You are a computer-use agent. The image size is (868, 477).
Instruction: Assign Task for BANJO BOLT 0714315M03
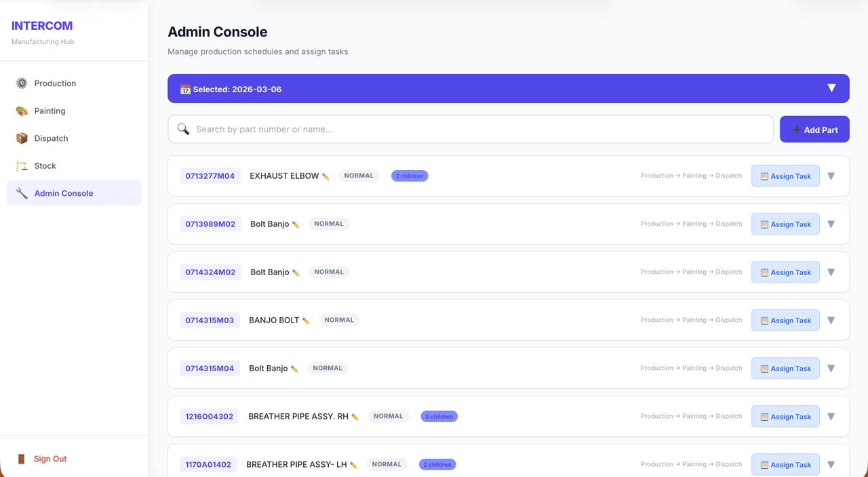[785, 320]
